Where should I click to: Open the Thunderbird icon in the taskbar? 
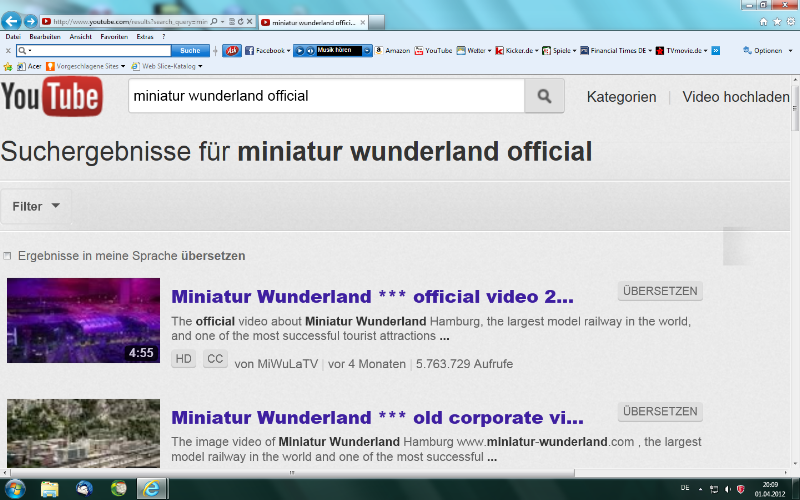click(x=84, y=488)
